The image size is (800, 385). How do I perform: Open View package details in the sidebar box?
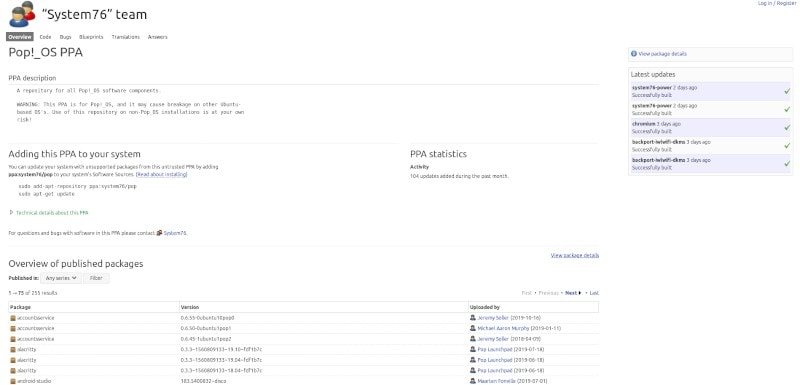point(662,54)
